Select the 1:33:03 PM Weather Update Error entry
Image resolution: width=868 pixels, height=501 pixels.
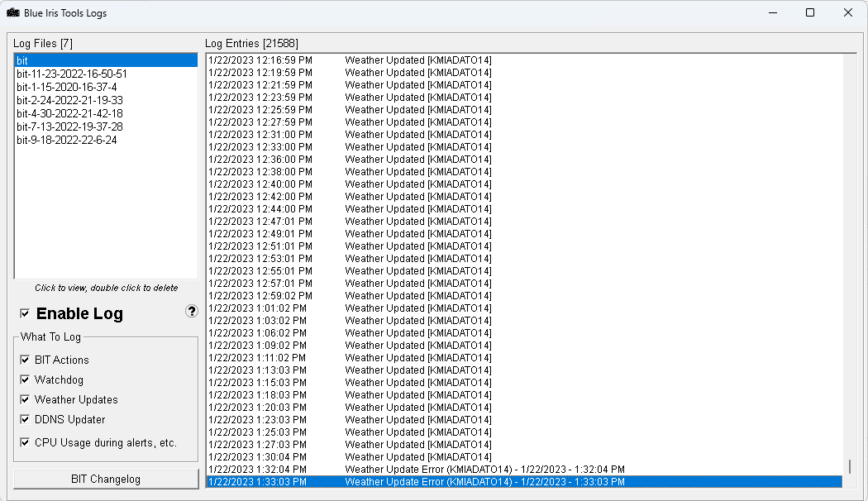point(524,482)
